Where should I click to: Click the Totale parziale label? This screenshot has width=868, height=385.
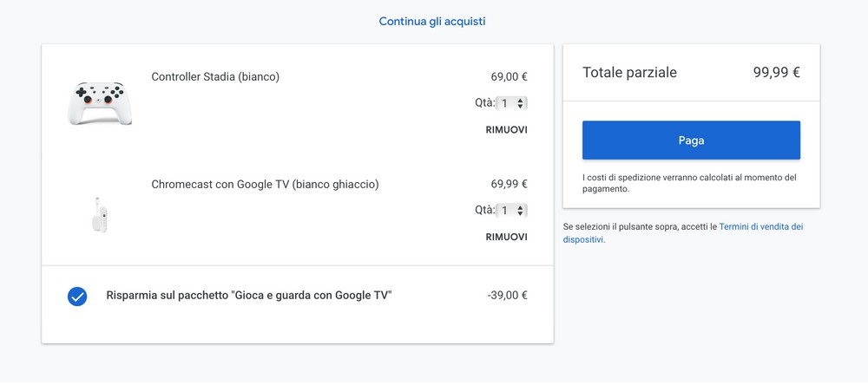629,73
